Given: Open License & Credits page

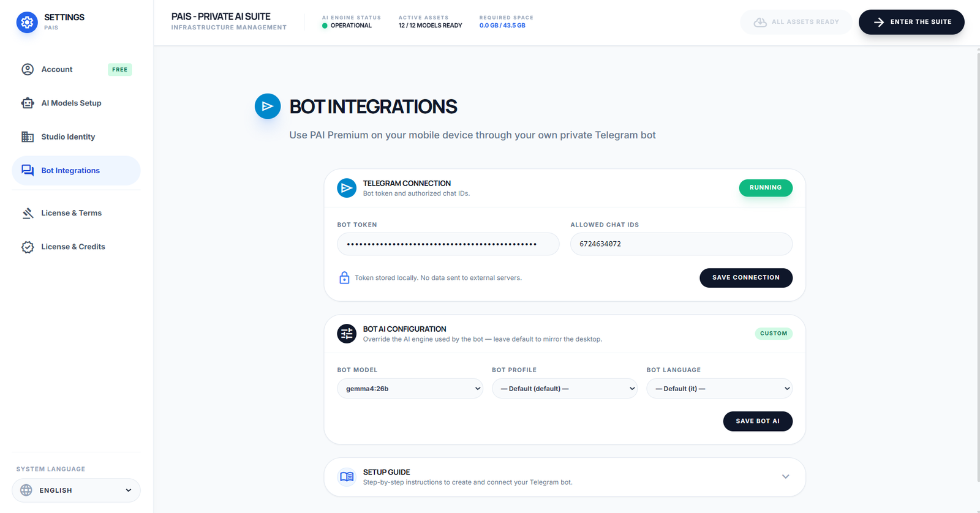Looking at the screenshot, I should point(76,247).
